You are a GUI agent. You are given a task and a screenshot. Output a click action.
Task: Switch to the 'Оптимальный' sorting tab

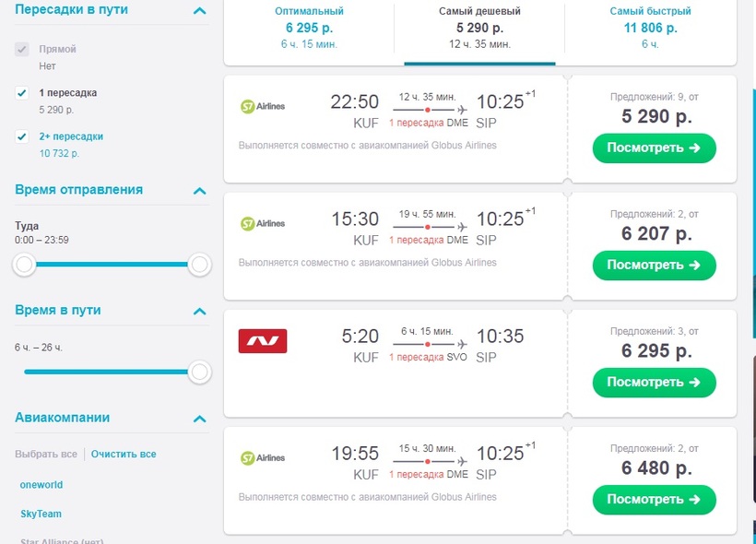(x=309, y=28)
